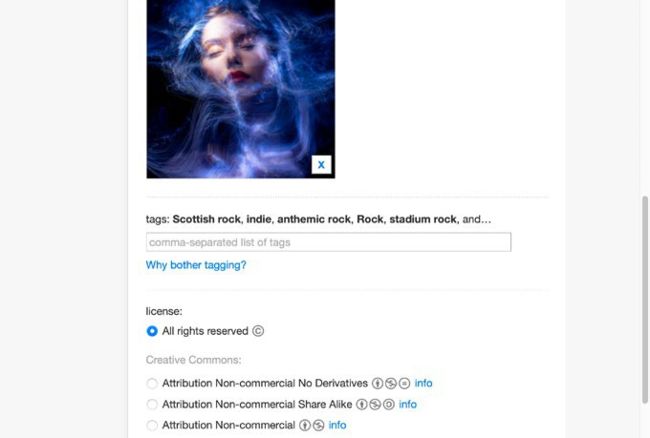Image resolution: width=650 pixels, height=438 pixels.
Task: Open info for the No Derivatives license
Action: click(x=423, y=383)
